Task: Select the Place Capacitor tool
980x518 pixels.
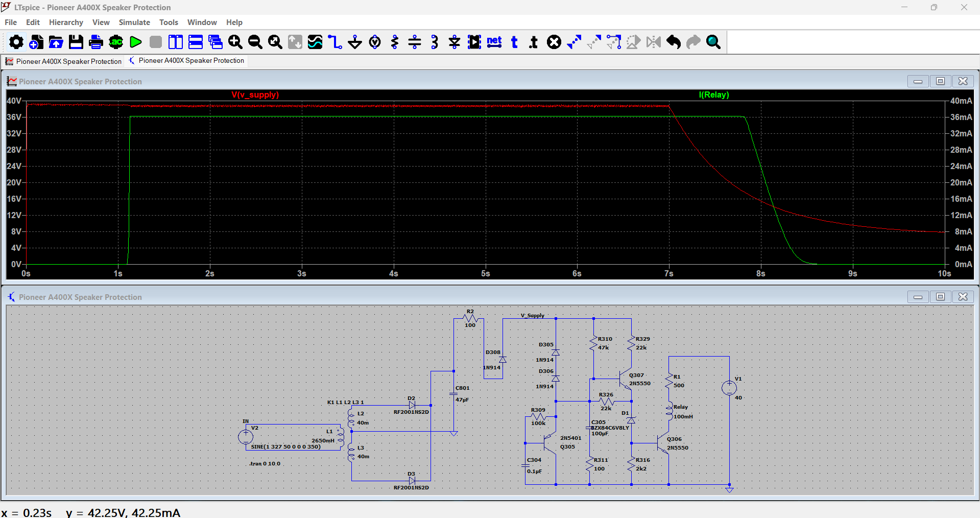Action: pos(415,42)
